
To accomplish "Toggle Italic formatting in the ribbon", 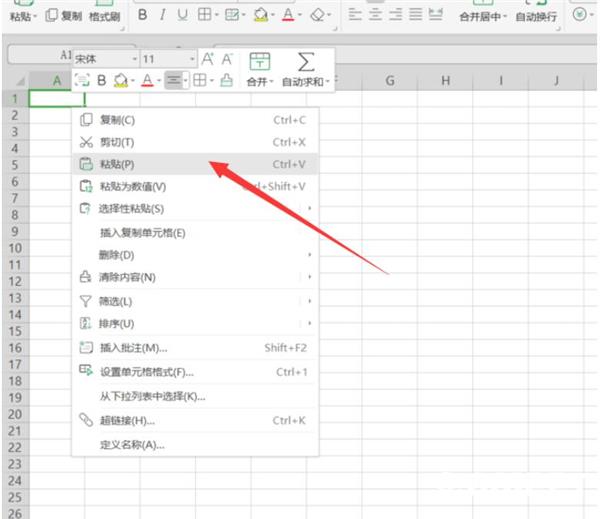I will 163,15.
